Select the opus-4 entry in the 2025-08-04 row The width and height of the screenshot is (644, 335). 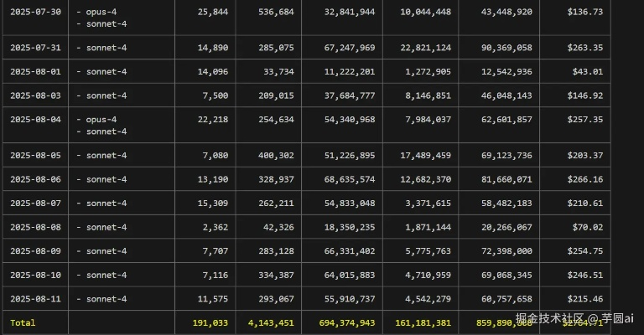(101, 120)
